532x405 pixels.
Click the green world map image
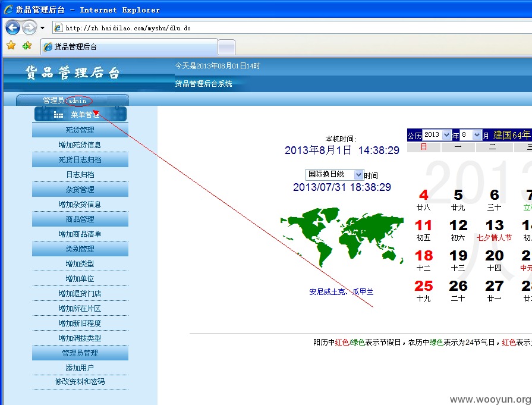click(x=342, y=237)
